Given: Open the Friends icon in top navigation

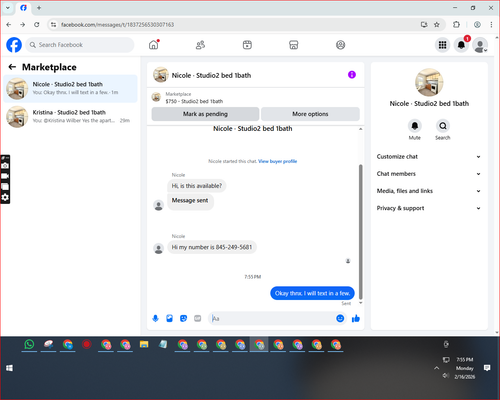Looking at the screenshot, I should [200, 45].
